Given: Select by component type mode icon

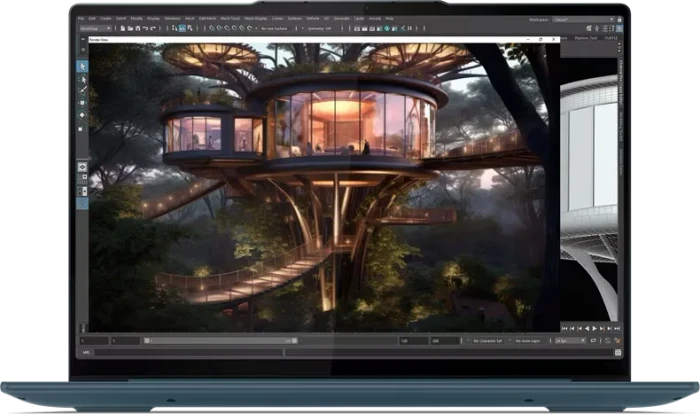Looking at the screenshot, I should [x=190, y=29].
